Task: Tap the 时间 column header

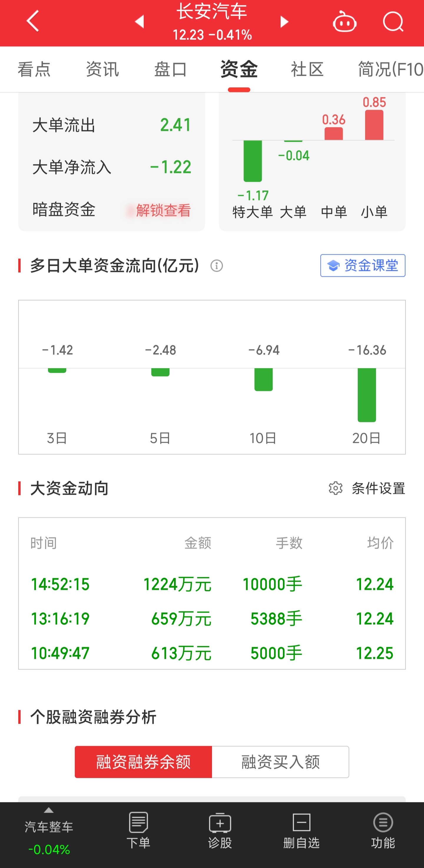Action: pyautogui.click(x=44, y=543)
